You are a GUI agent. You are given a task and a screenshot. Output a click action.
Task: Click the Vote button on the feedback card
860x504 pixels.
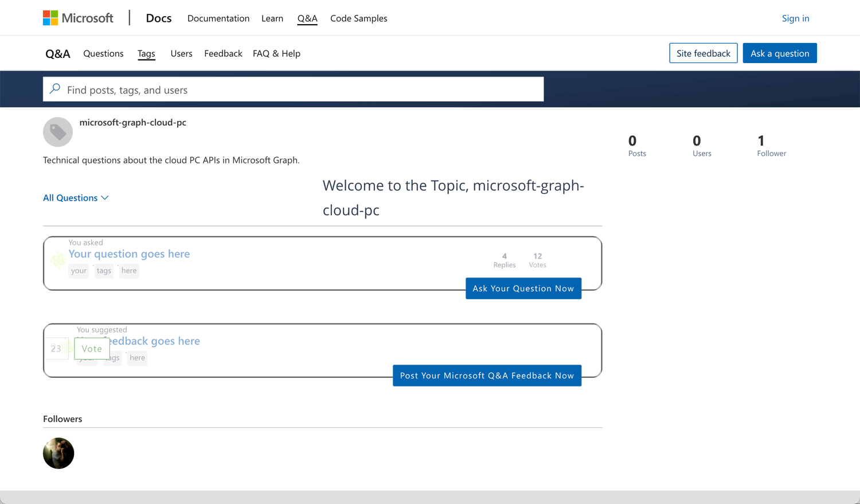[92, 348]
